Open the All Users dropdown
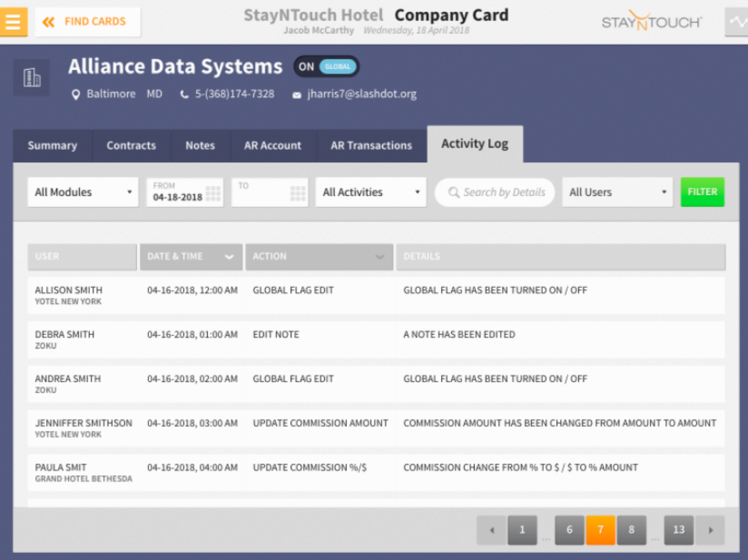748x560 pixels. point(617,192)
